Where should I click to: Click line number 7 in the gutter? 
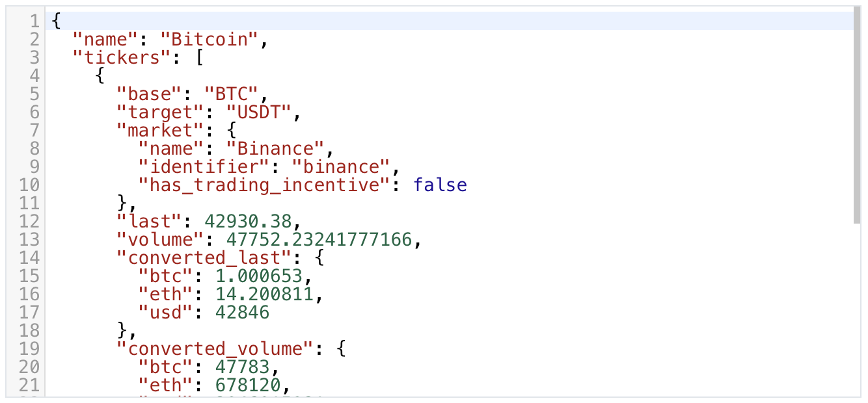point(34,131)
